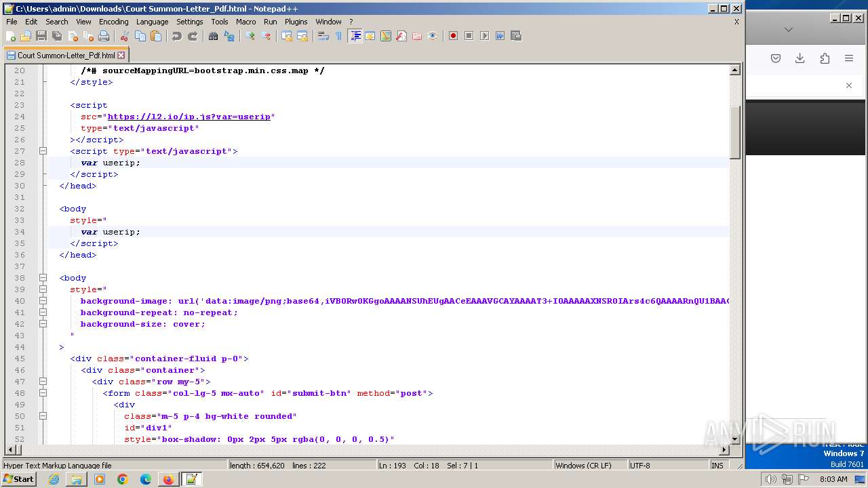Toggle synchronized horizontal scrolling

click(x=302, y=36)
